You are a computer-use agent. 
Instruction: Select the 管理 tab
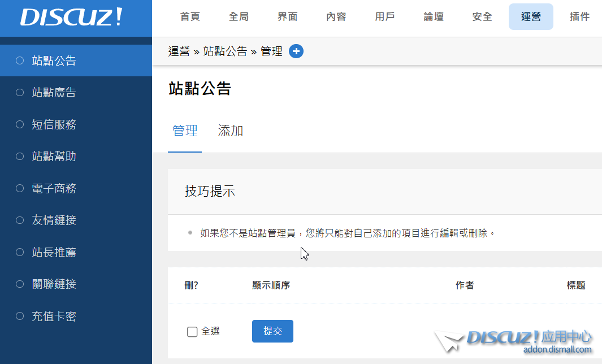185,131
